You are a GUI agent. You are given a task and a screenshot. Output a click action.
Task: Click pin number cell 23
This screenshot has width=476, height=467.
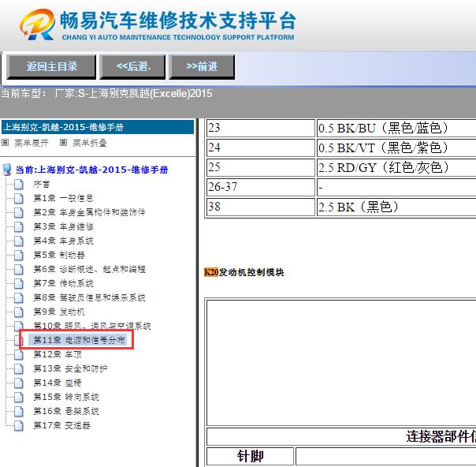pos(261,128)
